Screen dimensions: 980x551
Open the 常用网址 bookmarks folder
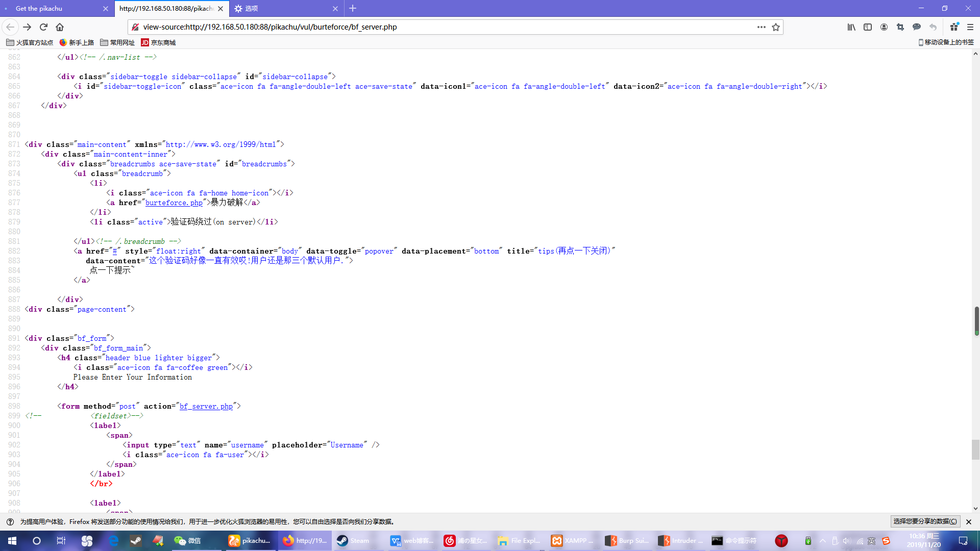[118, 42]
